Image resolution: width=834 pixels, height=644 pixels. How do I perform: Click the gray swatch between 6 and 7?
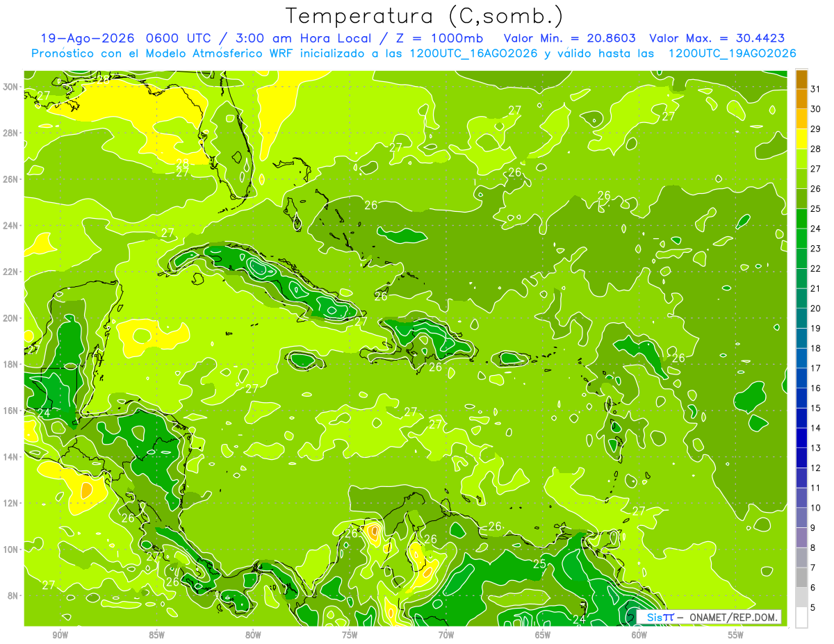pyautogui.click(x=801, y=577)
